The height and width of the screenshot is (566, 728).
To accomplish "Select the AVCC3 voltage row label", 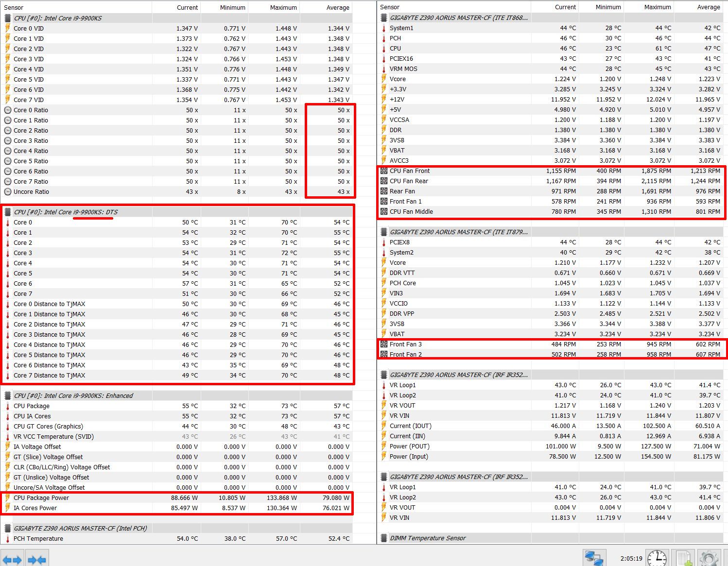I will (x=399, y=161).
